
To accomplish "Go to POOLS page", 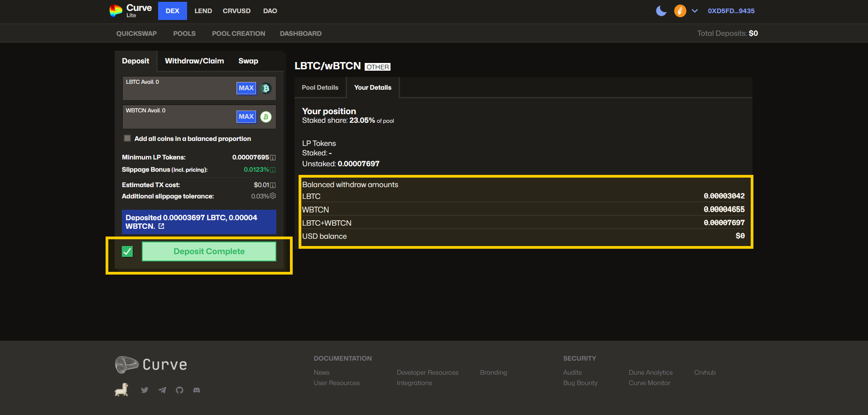I will point(184,34).
